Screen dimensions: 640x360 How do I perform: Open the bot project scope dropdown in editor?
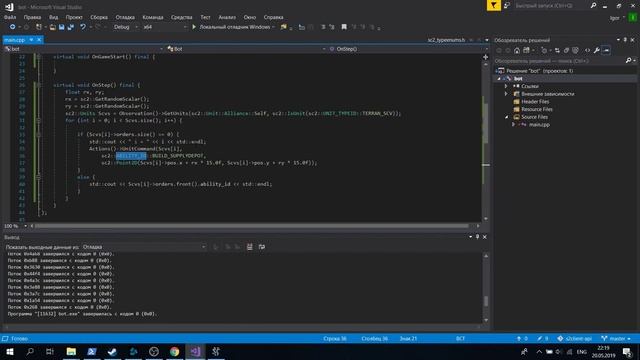[x=84, y=49]
